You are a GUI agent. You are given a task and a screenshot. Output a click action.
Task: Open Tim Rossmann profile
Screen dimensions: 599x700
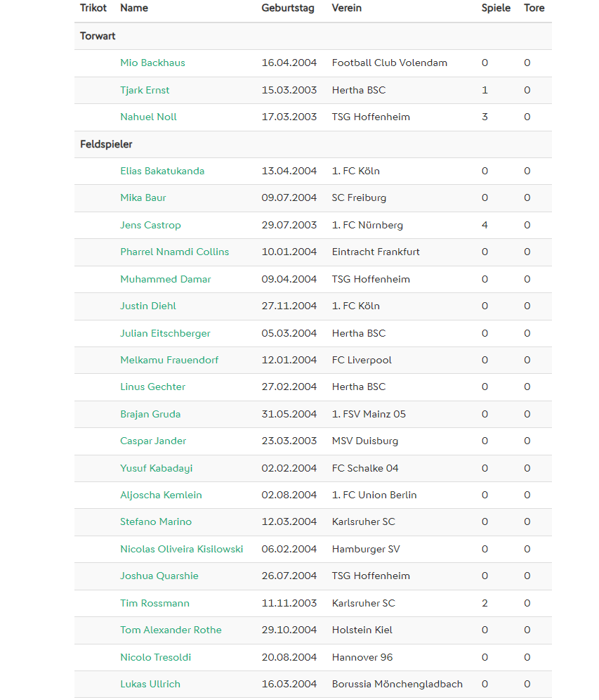[154, 603]
